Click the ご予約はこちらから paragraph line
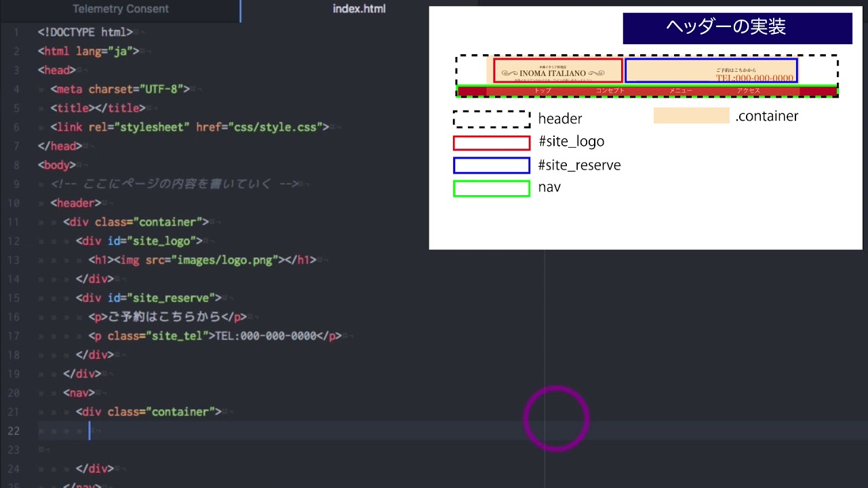868x488 pixels. [x=167, y=317]
